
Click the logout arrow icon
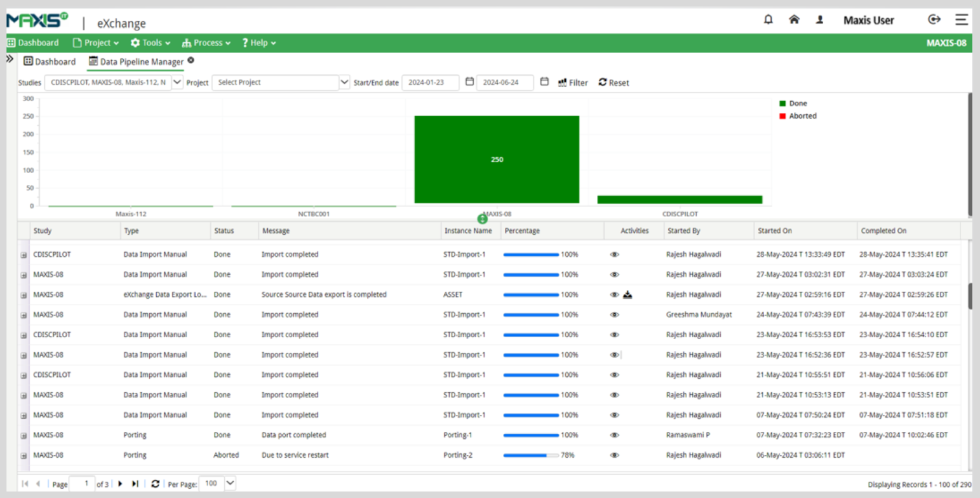(x=934, y=19)
